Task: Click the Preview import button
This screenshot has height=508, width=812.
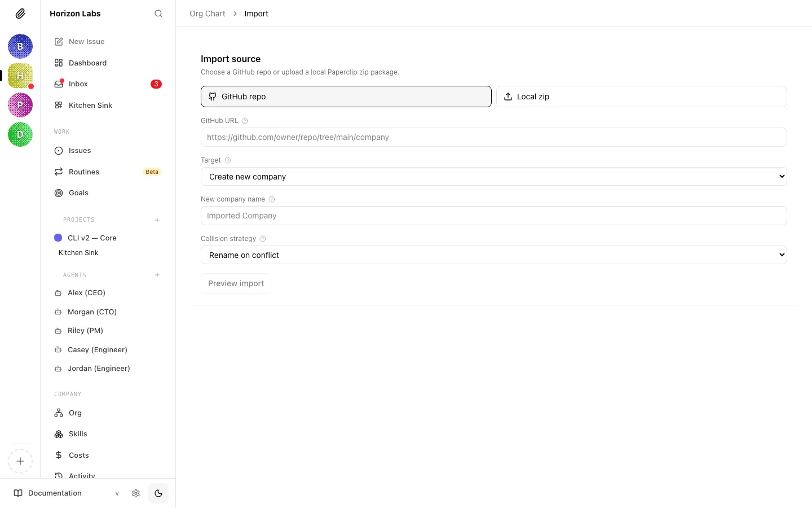Action: pyautogui.click(x=236, y=283)
